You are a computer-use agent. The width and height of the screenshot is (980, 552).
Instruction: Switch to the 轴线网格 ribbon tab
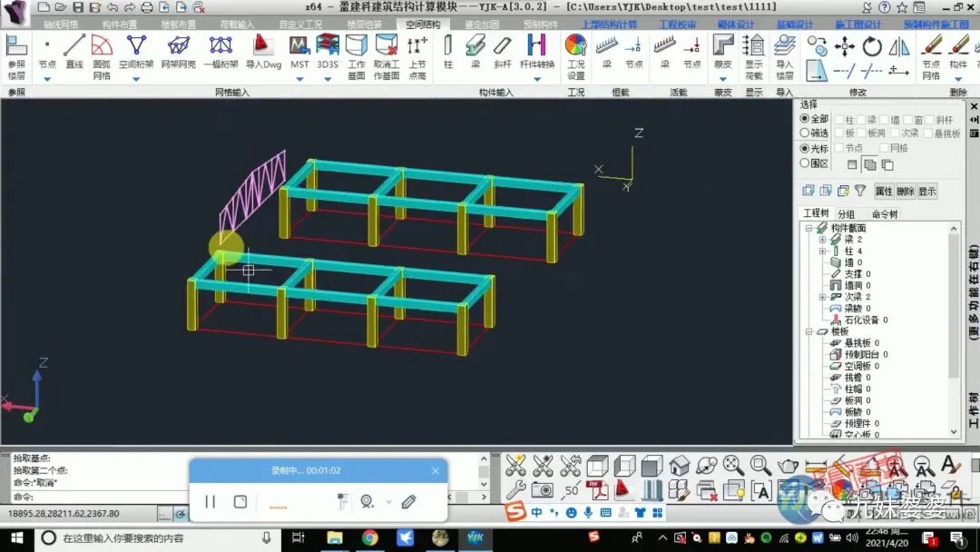pyautogui.click(x=61, y=25)
